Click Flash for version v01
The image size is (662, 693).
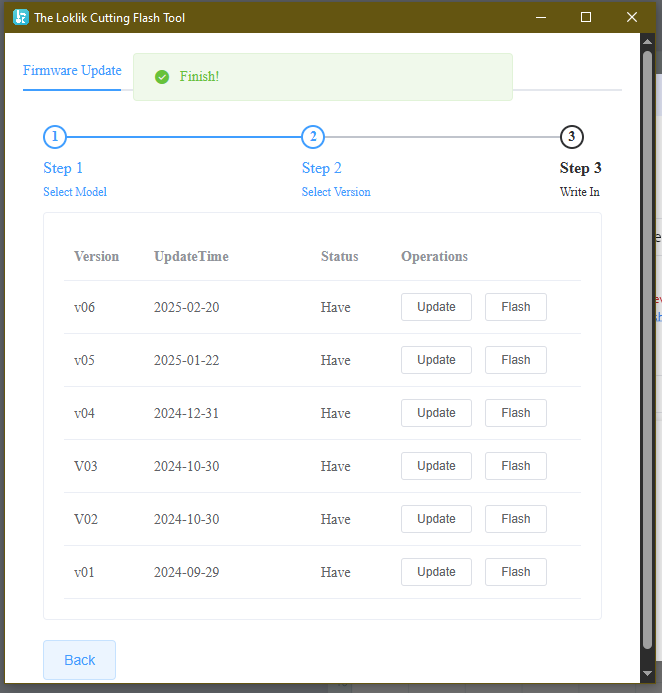coord(516,572)
